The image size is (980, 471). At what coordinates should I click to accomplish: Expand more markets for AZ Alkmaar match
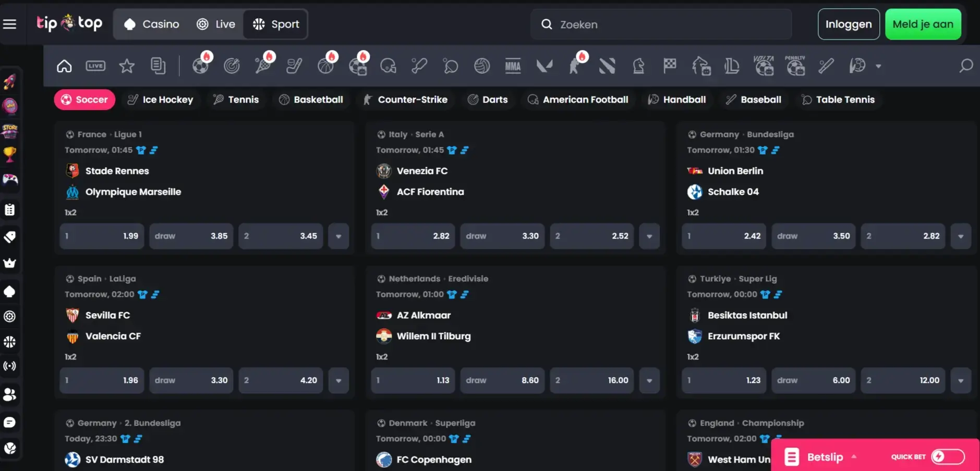(x=649, y=380)
